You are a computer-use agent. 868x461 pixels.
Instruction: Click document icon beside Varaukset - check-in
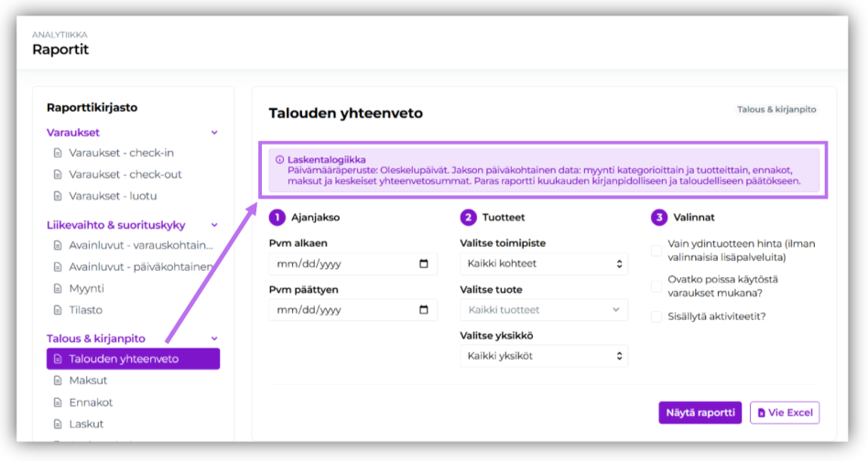(x=58, y=153)
